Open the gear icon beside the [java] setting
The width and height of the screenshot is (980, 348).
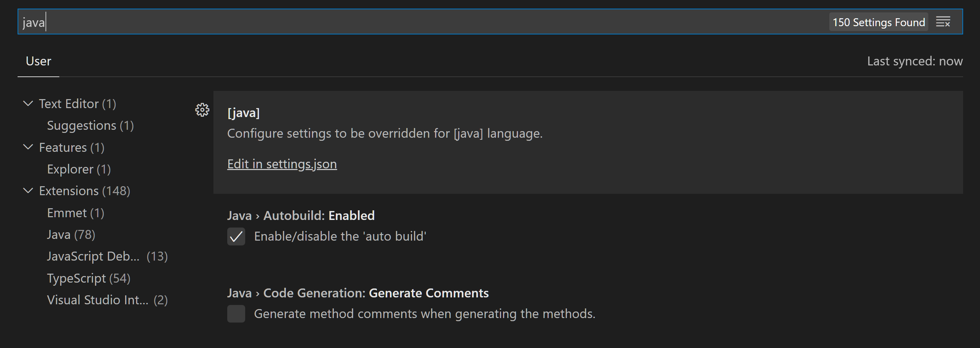[x=202, y=110]
